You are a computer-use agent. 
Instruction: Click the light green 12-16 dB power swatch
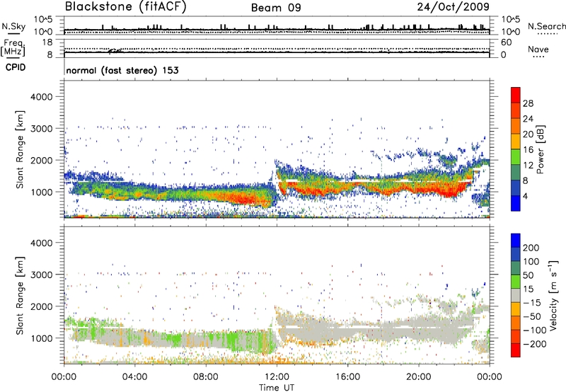516,156
